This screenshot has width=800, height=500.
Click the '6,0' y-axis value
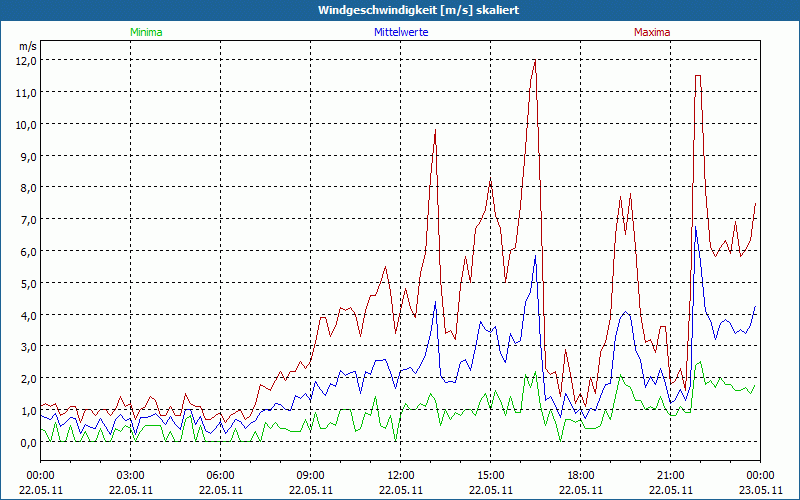[30, 252]
